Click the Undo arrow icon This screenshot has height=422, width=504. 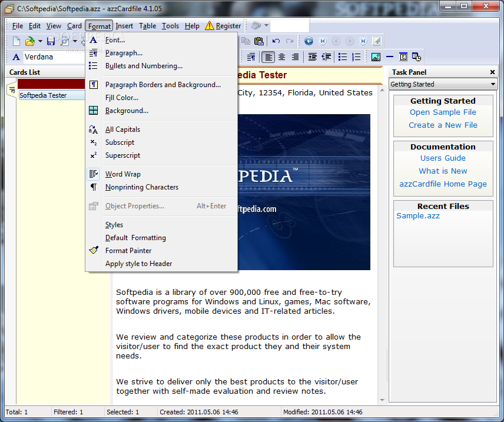pyautogui.click(x=276, y=41)
